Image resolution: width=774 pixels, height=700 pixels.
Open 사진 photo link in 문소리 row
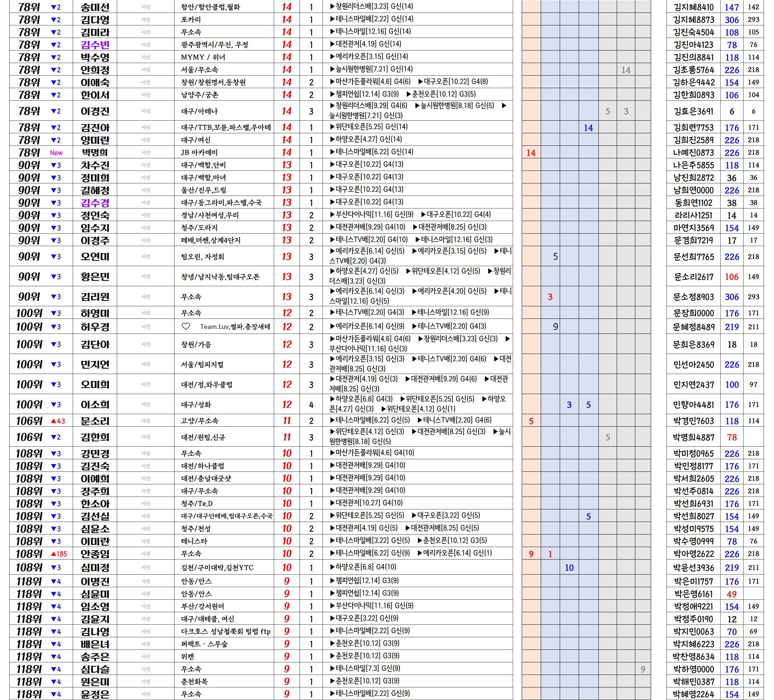pos(145,421)
